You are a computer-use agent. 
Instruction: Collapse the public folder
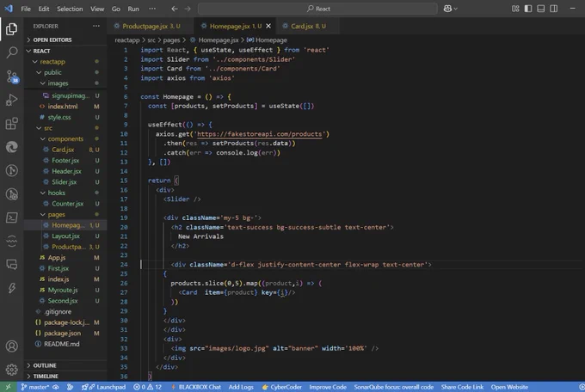point(52,72)
